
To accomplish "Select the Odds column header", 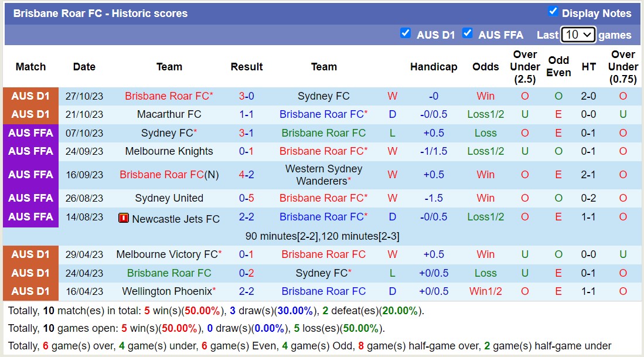I will pyautogui.click(x=486, y=66).
